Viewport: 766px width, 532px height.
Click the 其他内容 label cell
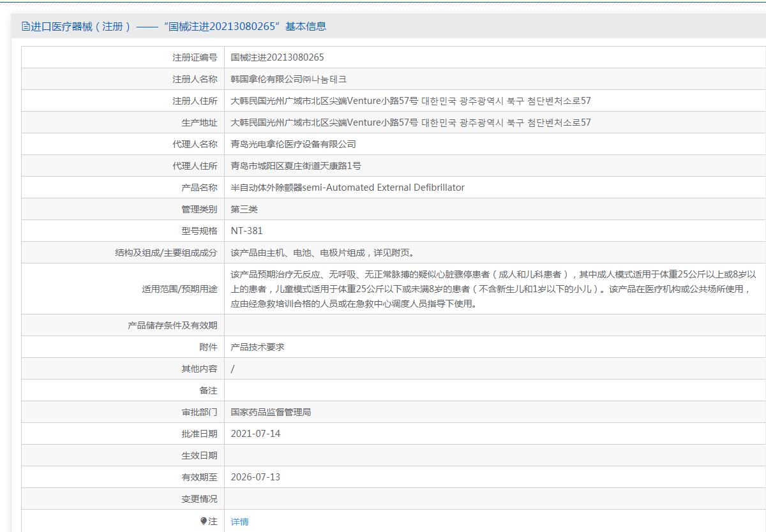click(123, 369)
